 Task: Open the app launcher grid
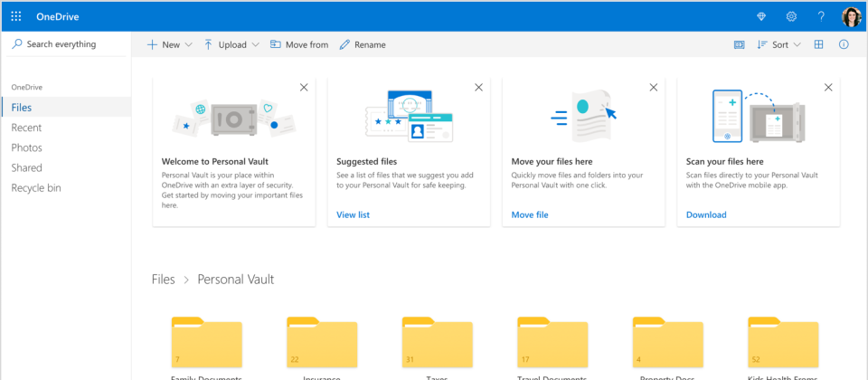click(x=16, y=16)
